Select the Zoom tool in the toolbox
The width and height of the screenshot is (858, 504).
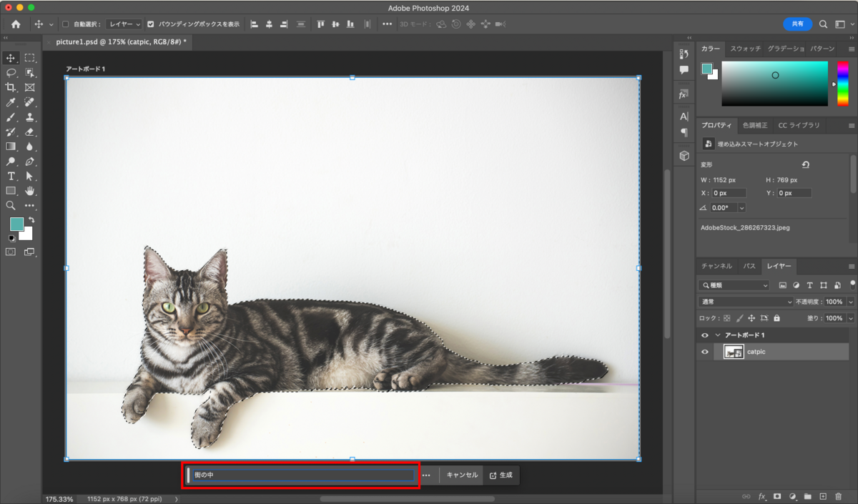[x=11, y=206]
